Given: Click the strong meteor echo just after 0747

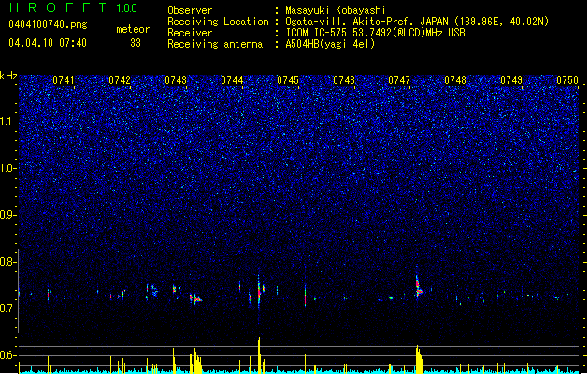Looking at the screenshot, I should pyautogui.click(x=418, y=287).
